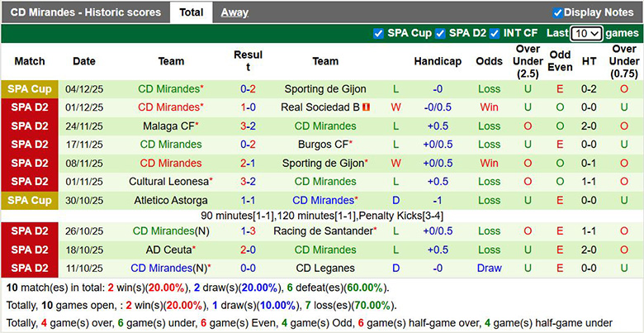Switch to the Away tab

[234, 12]
